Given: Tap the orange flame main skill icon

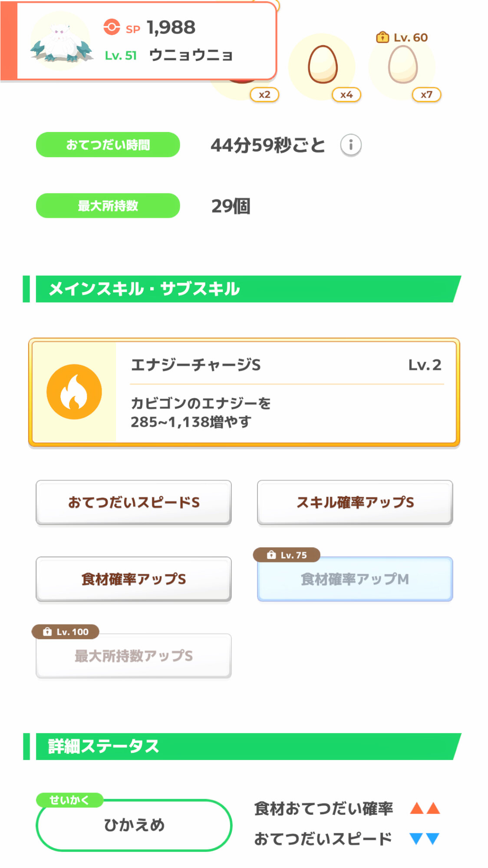Looking at the screenshot, I should click(x=74, y=392).
